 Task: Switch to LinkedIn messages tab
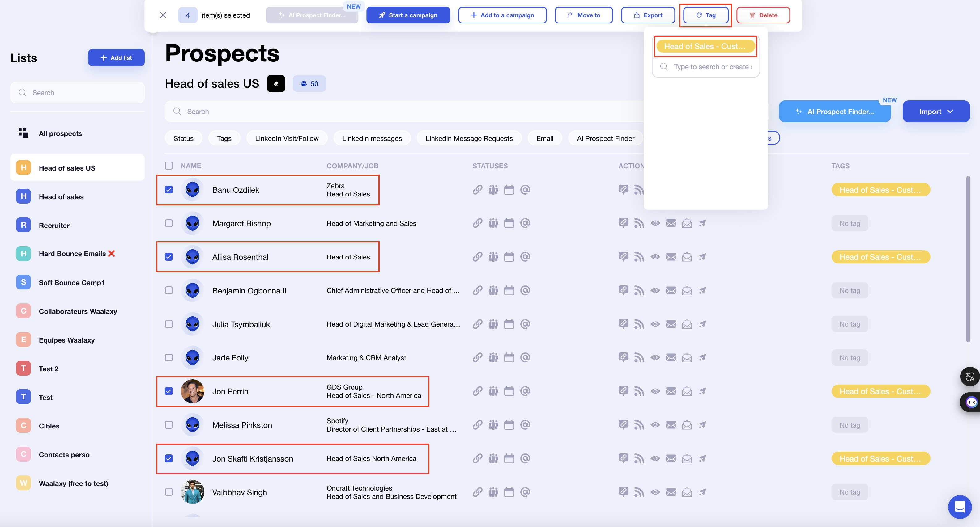pyautogui.click(x=372, y=137)
